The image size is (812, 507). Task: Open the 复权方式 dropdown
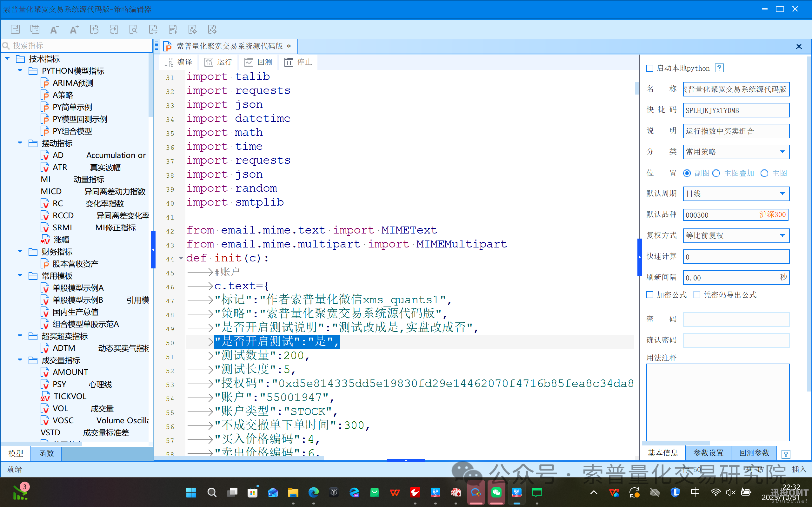782,235
